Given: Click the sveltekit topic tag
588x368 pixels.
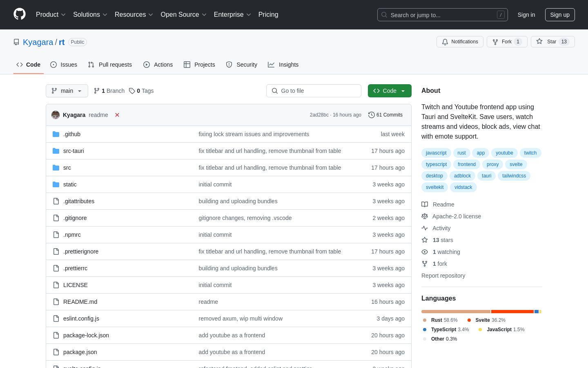Looking at the screenshot, I should tap(435, 187).
